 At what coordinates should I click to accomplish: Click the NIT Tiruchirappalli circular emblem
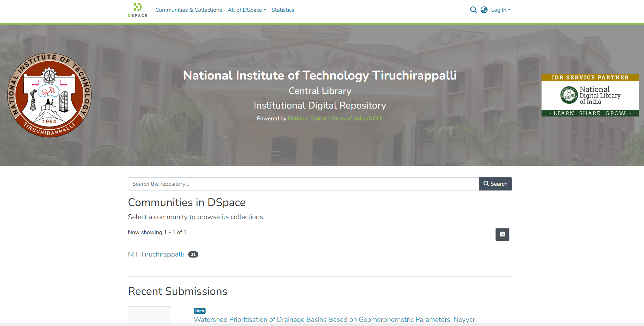[x=49, y=95]
